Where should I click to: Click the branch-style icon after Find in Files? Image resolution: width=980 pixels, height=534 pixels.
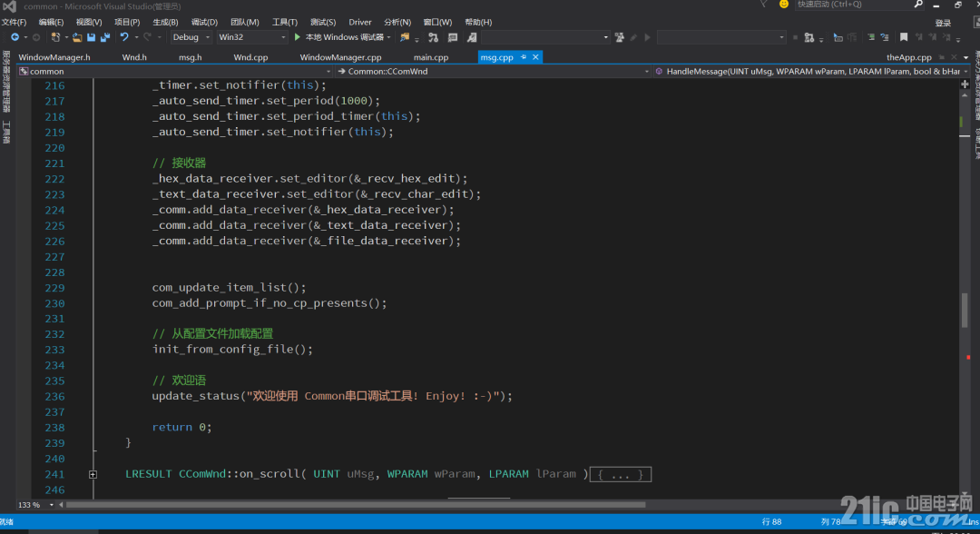[433, 37]
